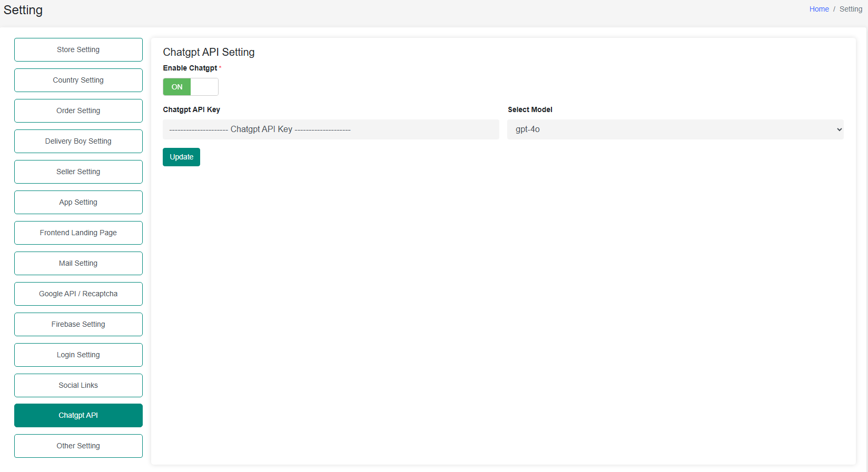Open the Country Setting section

click(78, 80)
